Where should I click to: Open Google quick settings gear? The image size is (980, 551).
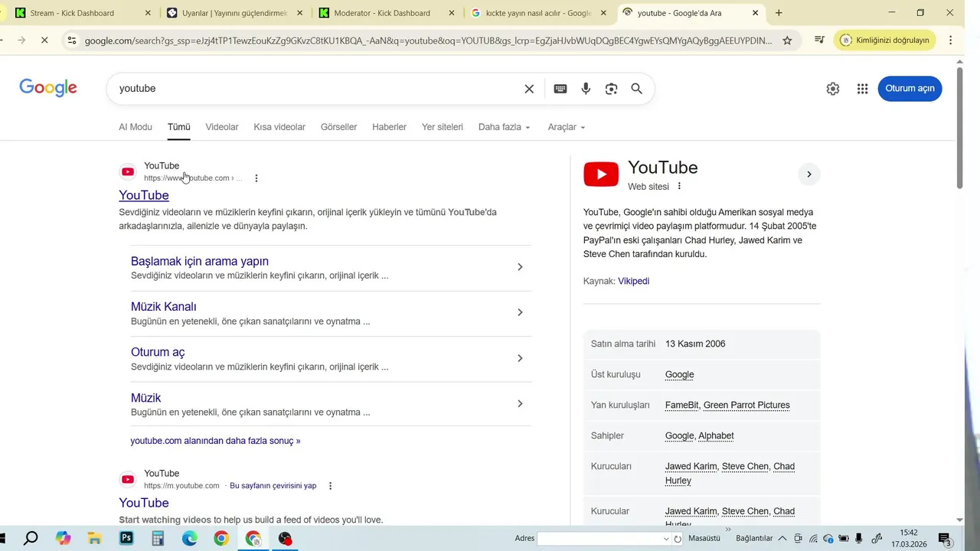[833, 89]
